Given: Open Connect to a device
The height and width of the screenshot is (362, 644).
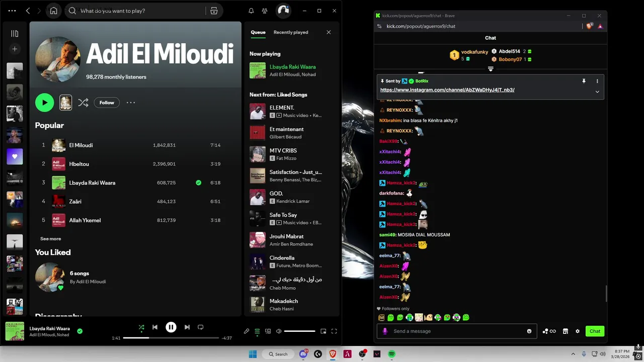Looking at the screenshot, I should click(x=268, y=331).
